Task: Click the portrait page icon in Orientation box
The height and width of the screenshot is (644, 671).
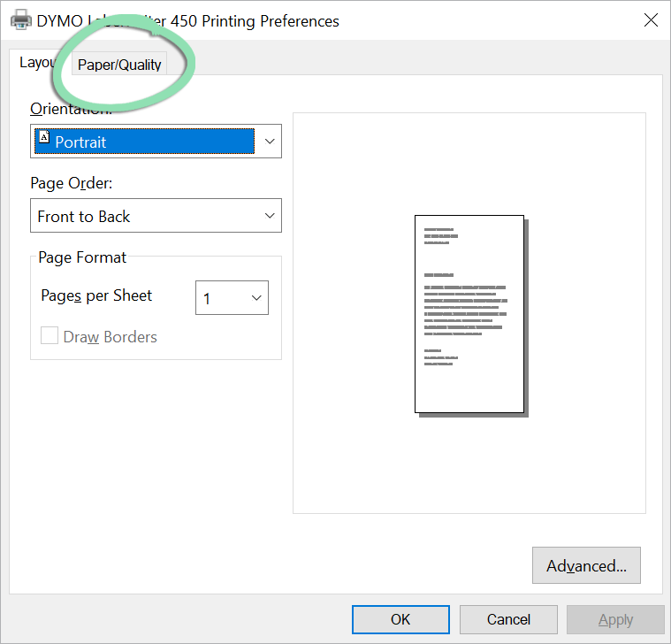Action: tap(43, 138)
